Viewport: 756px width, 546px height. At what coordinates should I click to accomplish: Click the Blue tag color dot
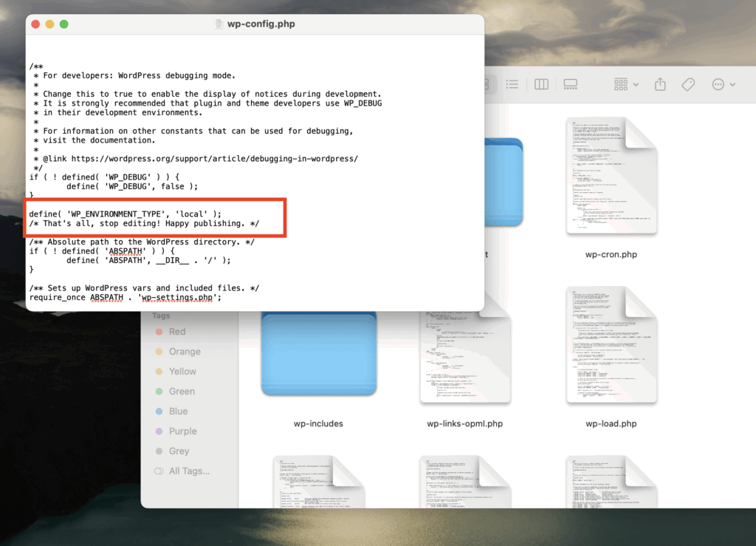[158, 411]
